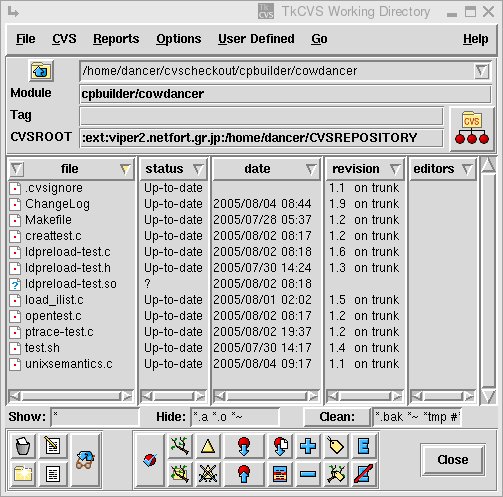Select the file load_ilist.c
This screenshot has width=503, height=497.
coord(54,300)
